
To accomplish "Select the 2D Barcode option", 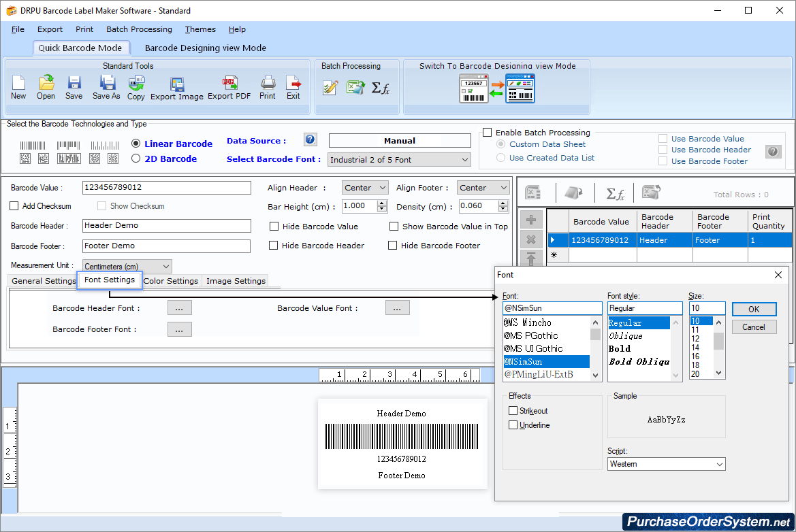I will pos(136,158).
